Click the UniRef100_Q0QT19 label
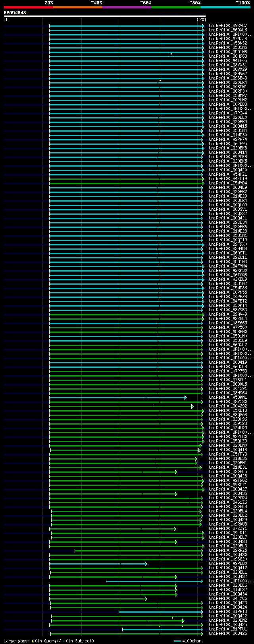Viewport: 254px width, 644px height. [x=228, y=240]
